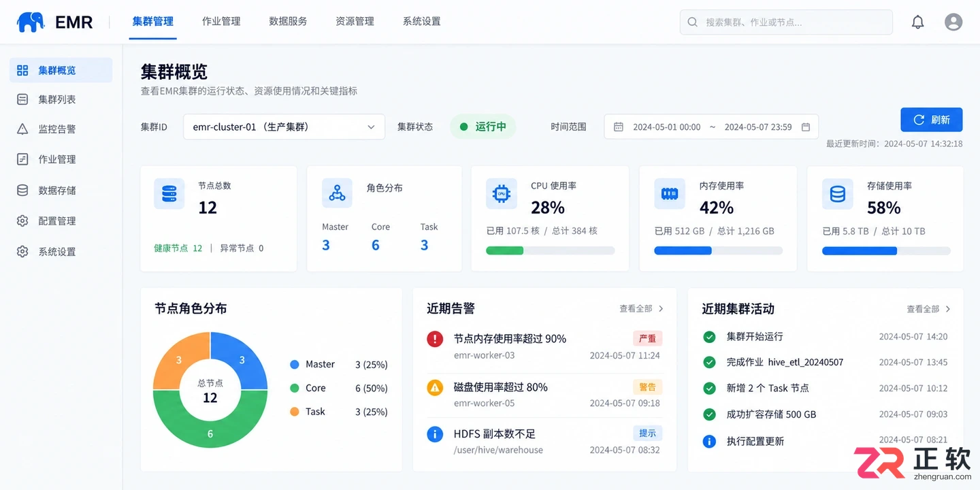Click the 集群概览 grid icon in sidebar
980x490 pixels.
[22, 70]
